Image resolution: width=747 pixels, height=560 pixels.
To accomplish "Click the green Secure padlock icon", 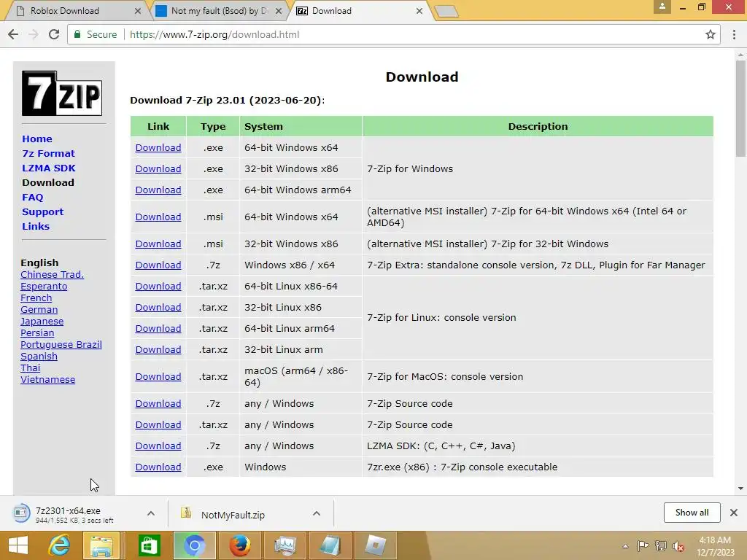I will click(77, 34).
